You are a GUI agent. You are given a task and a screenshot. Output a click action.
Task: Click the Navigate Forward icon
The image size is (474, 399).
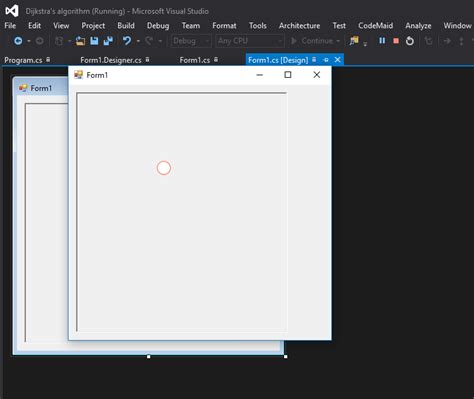pos(39,41)
